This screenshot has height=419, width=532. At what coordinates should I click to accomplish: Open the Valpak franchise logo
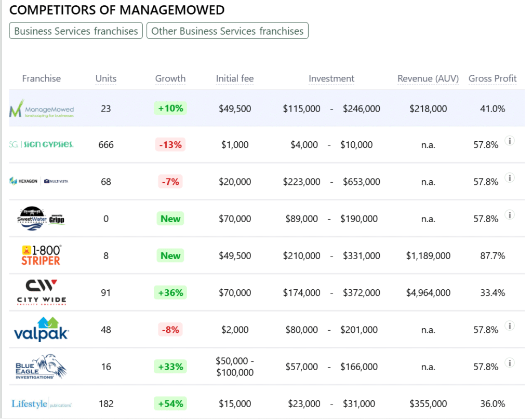(42, 329)
